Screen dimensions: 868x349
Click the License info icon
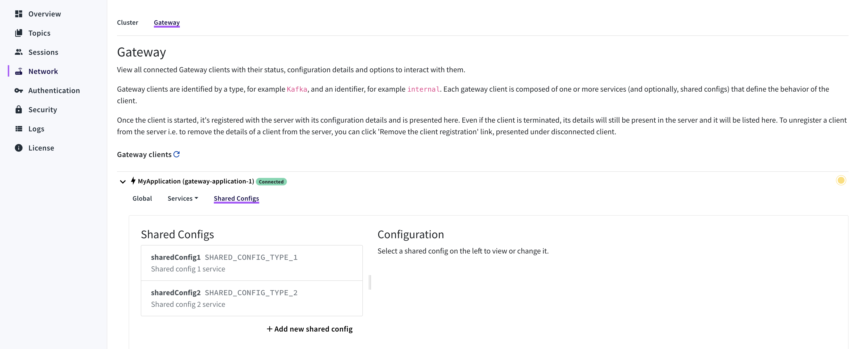18,148
